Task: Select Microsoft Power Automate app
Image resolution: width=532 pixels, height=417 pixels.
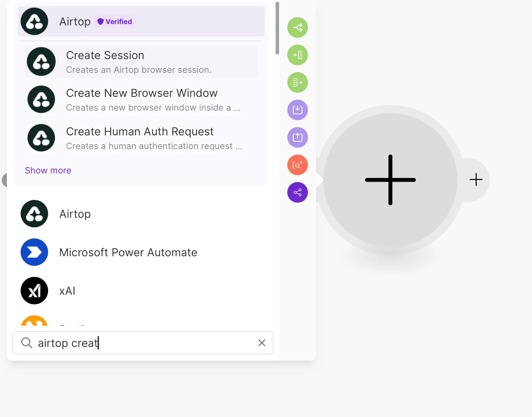Action: (x=141, y=252)
